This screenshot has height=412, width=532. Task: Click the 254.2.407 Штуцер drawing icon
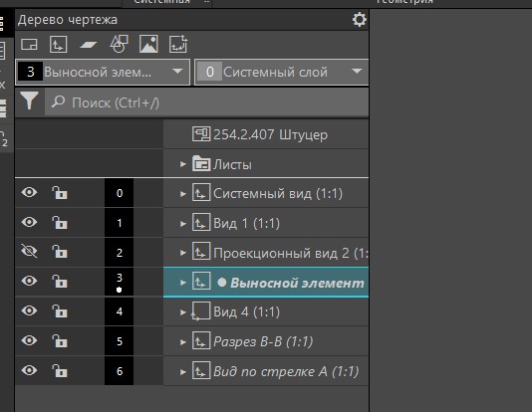[x=201, y=133]
